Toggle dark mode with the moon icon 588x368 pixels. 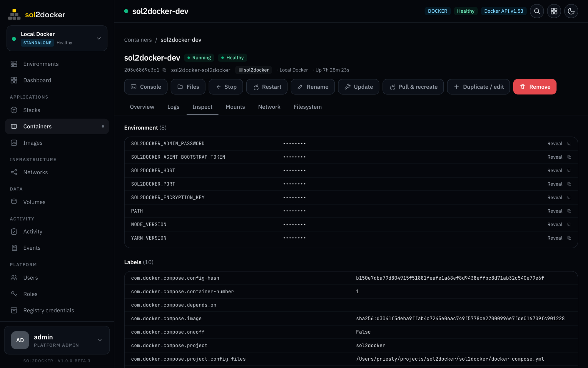pos(571,11)
